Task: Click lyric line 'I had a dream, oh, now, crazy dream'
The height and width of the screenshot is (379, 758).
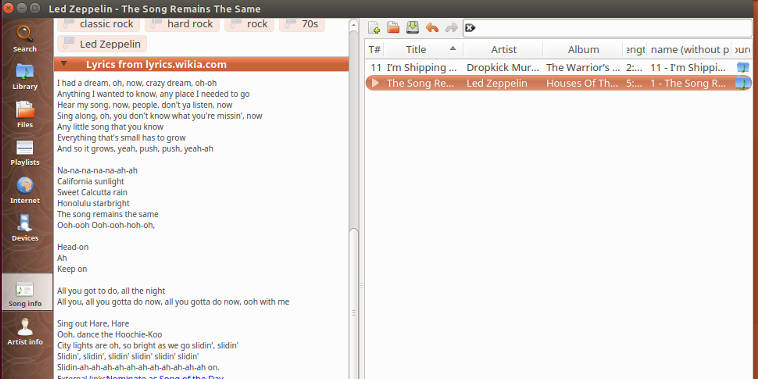Action: pyautogui.click(x=137, y=83)
